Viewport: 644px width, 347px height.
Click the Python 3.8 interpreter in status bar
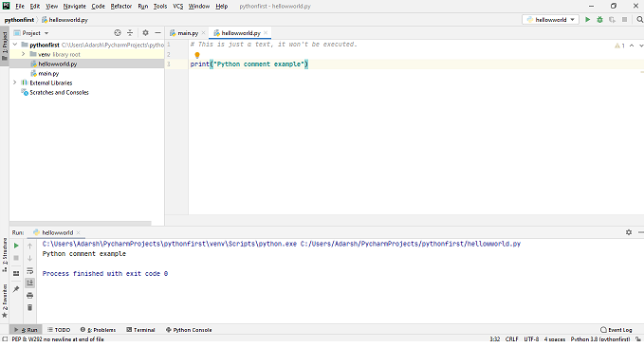600,339
